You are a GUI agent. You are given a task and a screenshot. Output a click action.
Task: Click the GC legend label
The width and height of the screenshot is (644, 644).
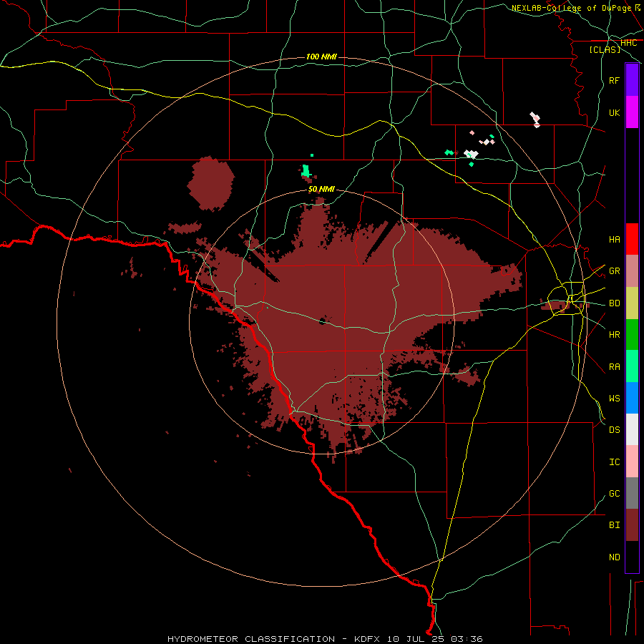614,494
